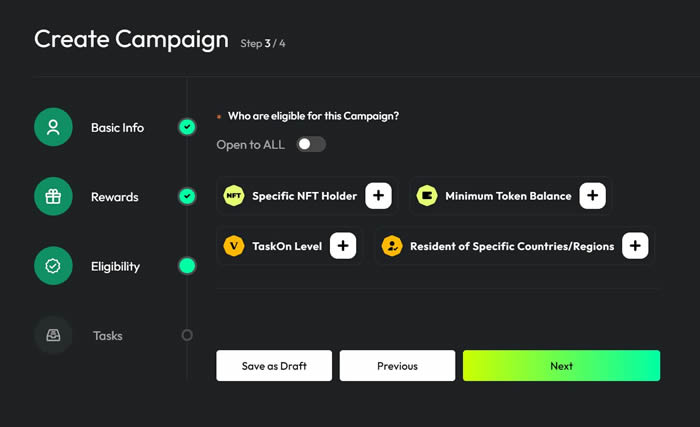Click the Resident of Countries person icon
The height and width of the screenshot is (427, 700).
coord(392,246)
